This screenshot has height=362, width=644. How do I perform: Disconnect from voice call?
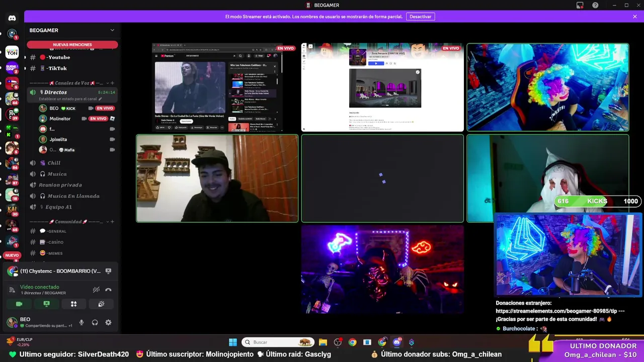[x=108, y=290]
